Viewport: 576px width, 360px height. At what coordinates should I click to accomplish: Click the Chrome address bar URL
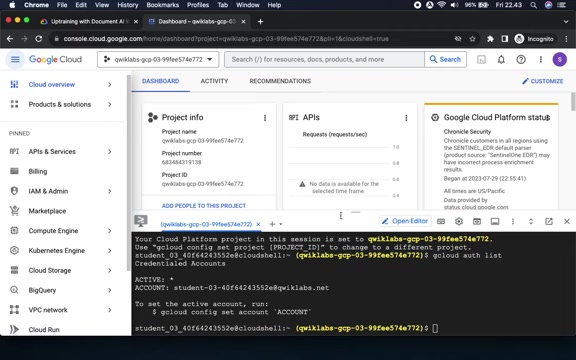click(x=226, y=39)
